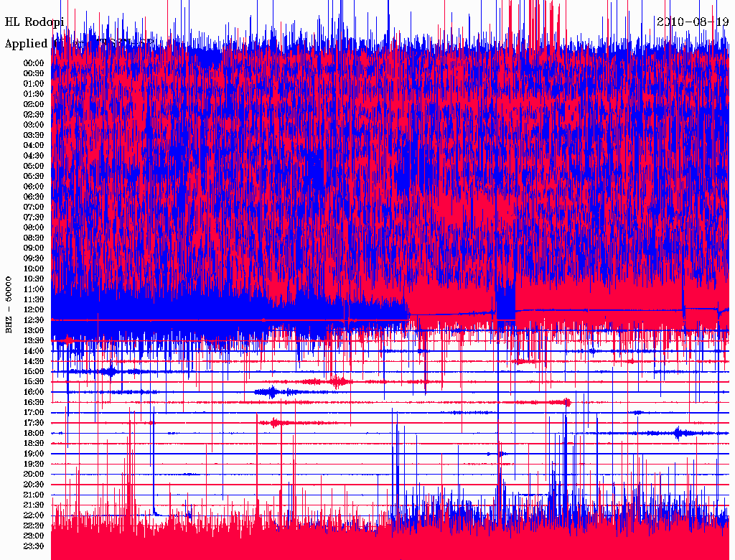Select the 20:30 time label

(34, 485)
